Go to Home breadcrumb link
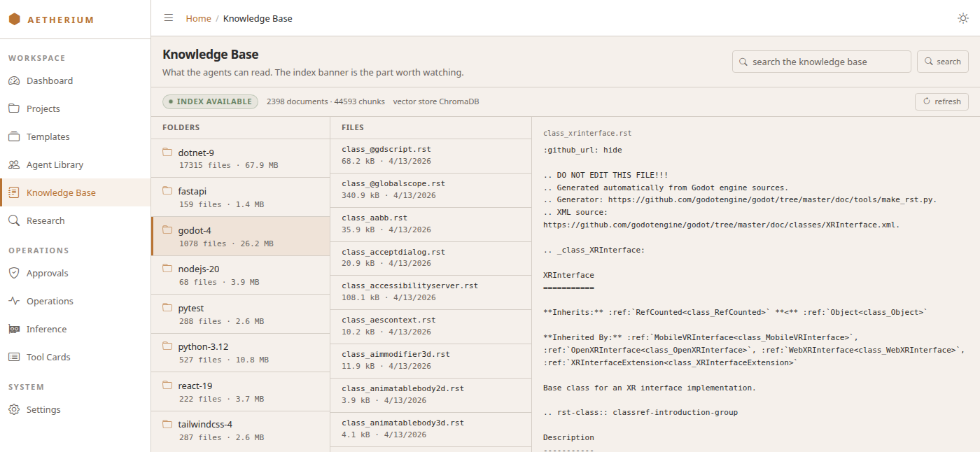This screenshot has height=452, width=980. point(198,18)
